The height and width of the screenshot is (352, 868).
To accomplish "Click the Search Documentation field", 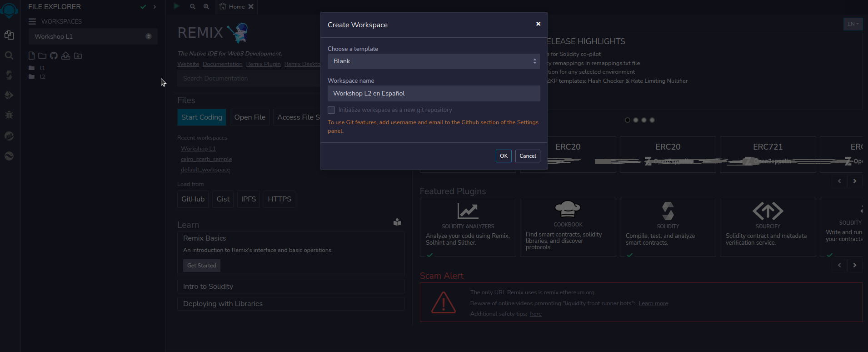I will (249, 78).
